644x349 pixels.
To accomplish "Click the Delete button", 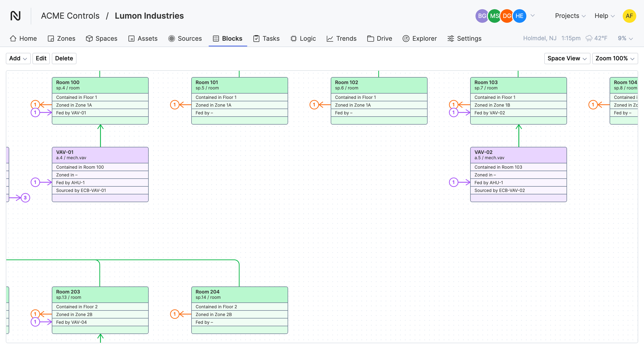I will coord(64,58).
